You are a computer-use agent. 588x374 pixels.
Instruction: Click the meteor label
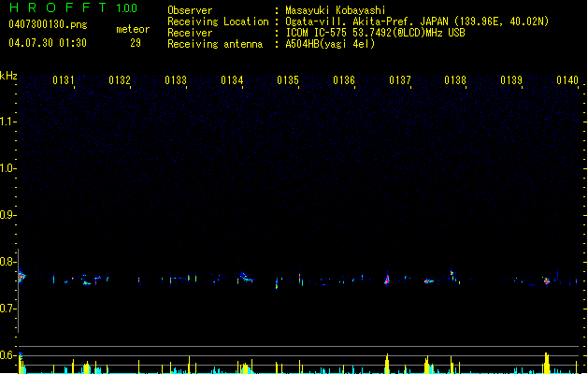[x=133, y=29]
